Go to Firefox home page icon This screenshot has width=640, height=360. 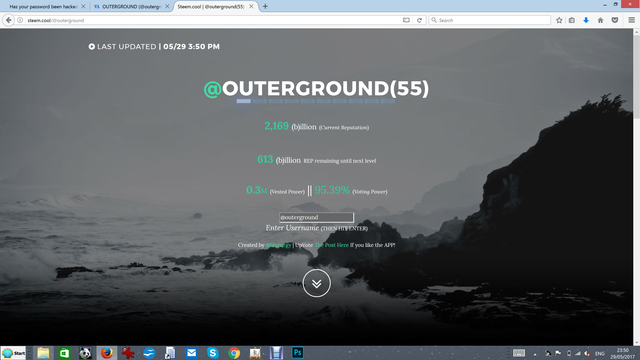click(x=600, y=20)
